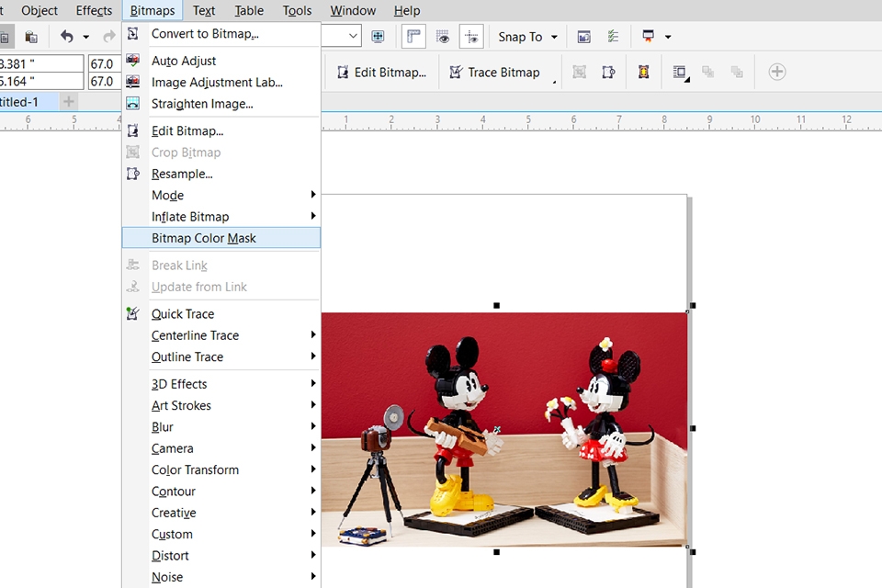Toggle the corner guidelines display icon
Viewport: 882px width, 588px height.
point(413,37)
